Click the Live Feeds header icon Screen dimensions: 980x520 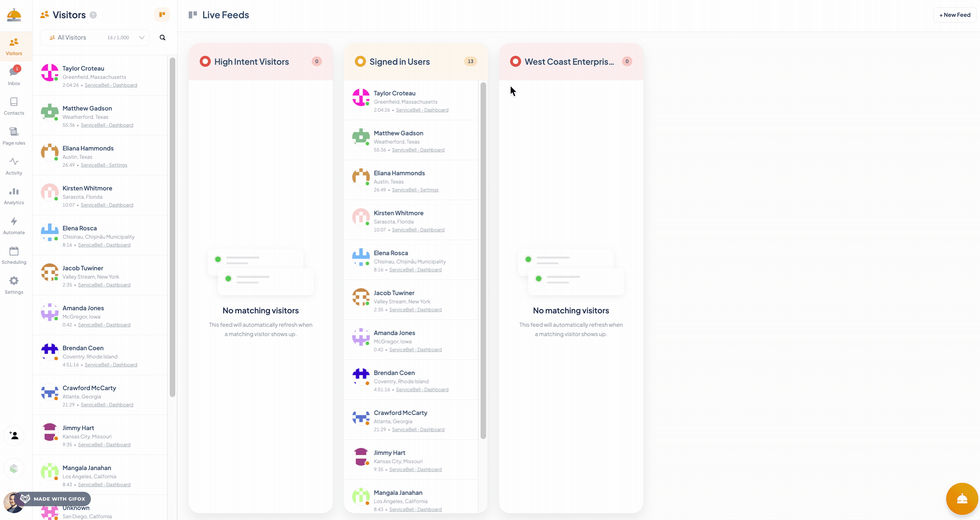(193, 15)
